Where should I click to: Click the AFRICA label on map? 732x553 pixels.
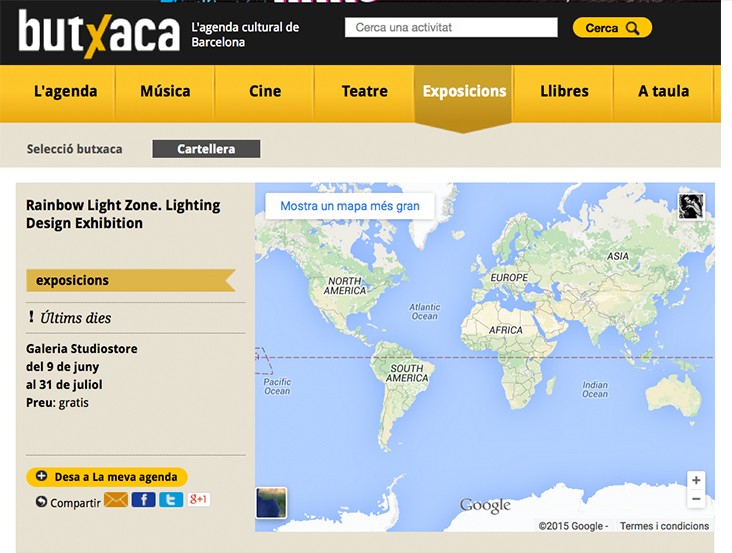(x=506, y=330)
